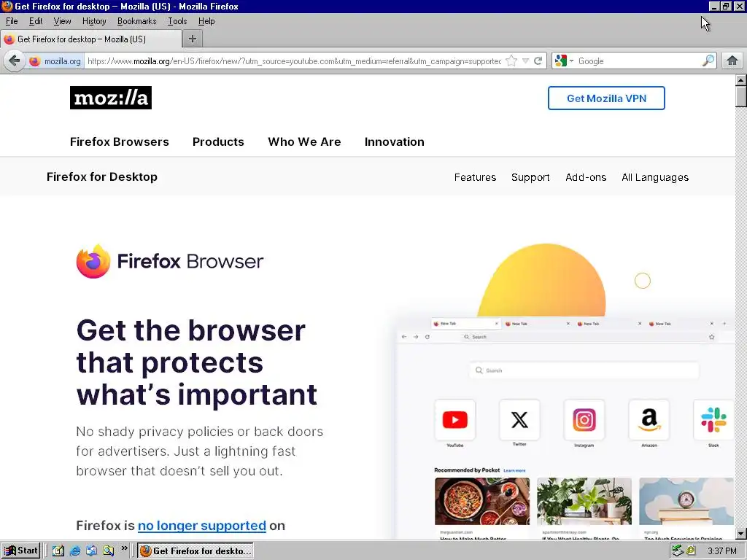Open a new tab with plus button
The height and width of the screenshot is (560, 747).
193,39
